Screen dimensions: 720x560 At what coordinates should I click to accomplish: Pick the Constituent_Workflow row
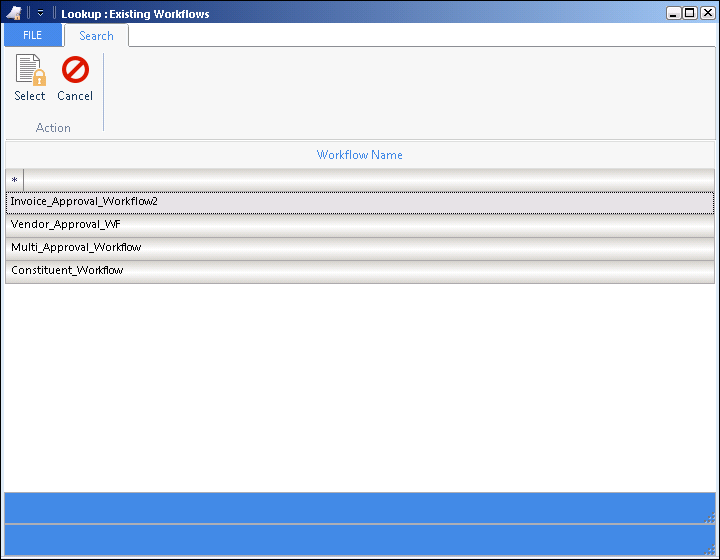[360, 271]
